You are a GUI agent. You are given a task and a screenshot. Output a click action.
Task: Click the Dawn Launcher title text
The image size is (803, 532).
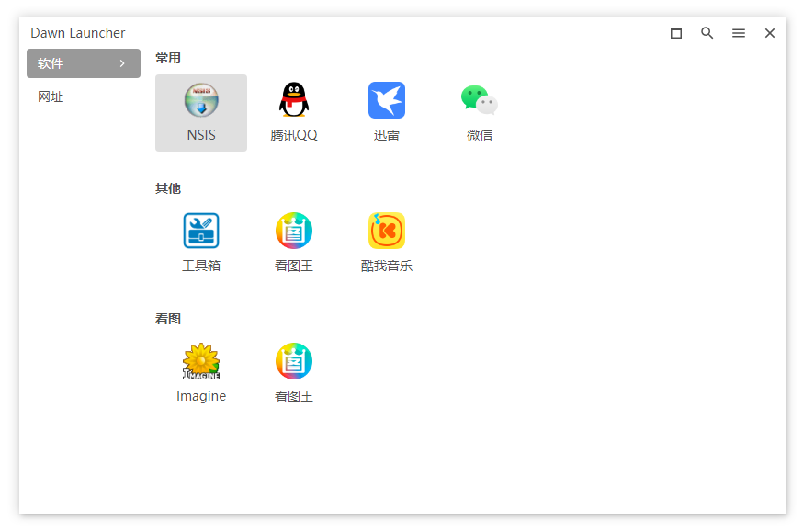coord(78,33)
